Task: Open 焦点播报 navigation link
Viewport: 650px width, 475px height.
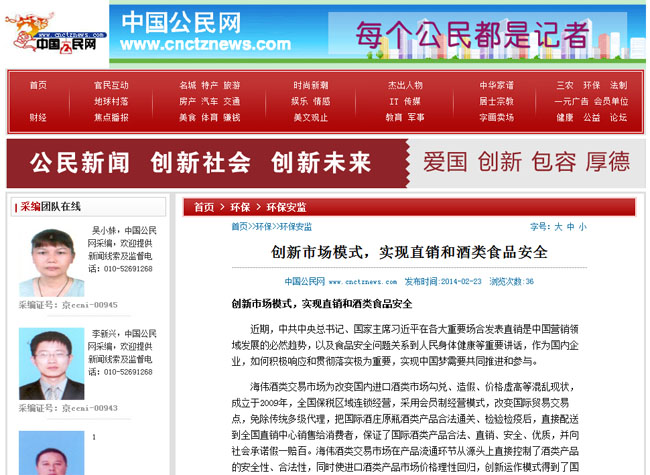Action: [111, 117]
